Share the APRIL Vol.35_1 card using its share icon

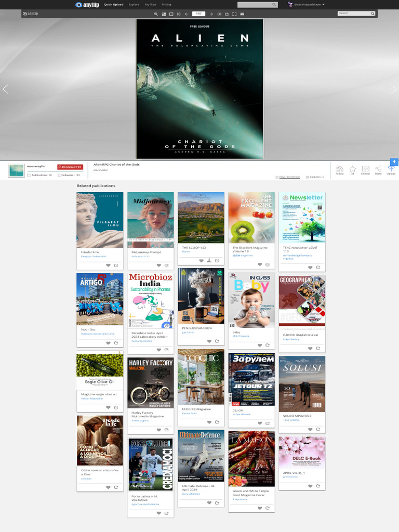318,486
